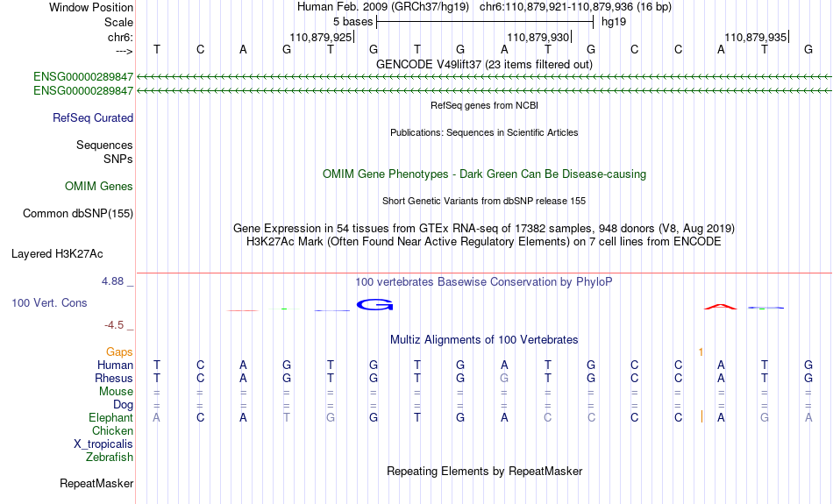Click the H3K27Ac Mark ENCODE title line
This screenshot has height=504, width=833.
pos(484,242)
